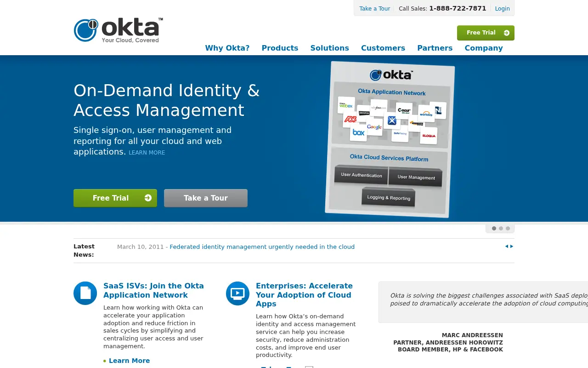Click the Okta Application Network diagram image

click(390, 139)
